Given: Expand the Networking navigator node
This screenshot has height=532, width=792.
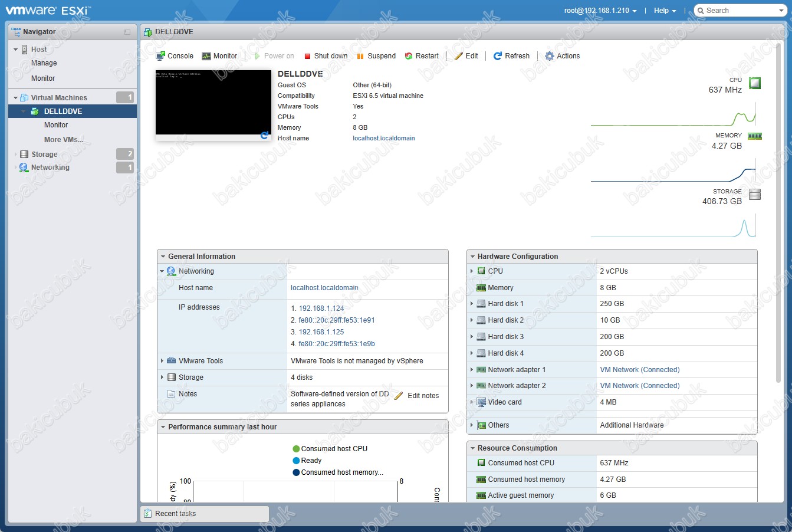Looking at the screenshot, I should (x=15, y=168).
